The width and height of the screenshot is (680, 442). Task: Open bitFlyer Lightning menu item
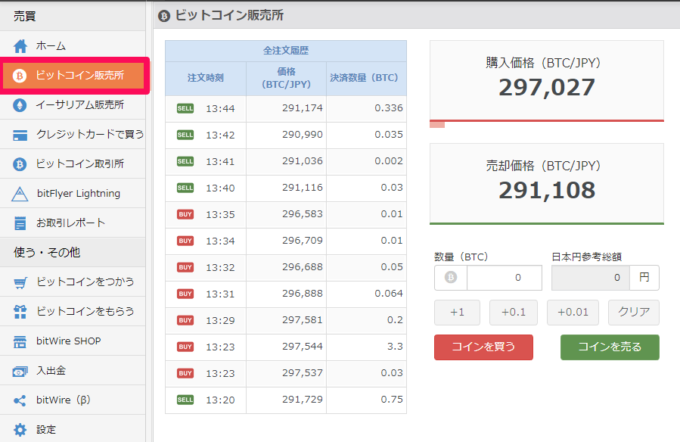pyautogui.click(x=72, y=193)
